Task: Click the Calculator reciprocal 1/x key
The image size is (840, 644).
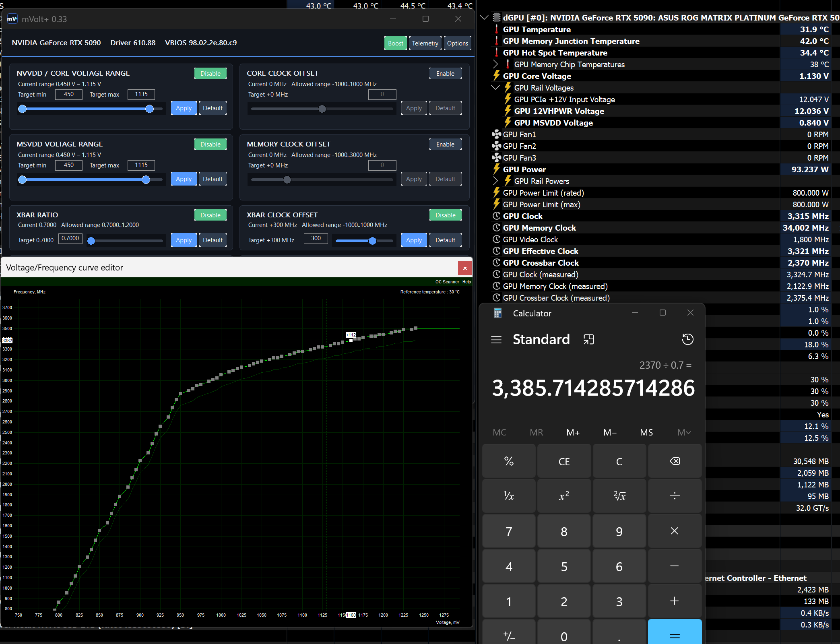Action: point(509,496)
